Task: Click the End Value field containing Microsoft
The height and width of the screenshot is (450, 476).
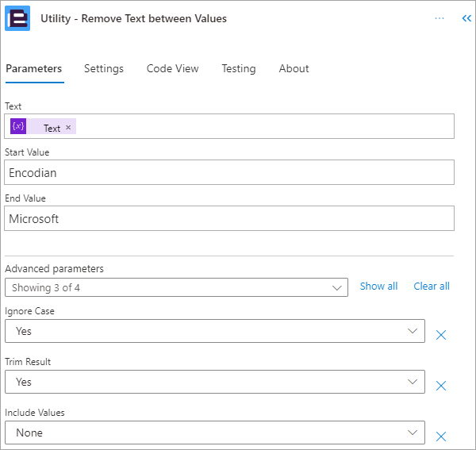Action: [229, 218]
